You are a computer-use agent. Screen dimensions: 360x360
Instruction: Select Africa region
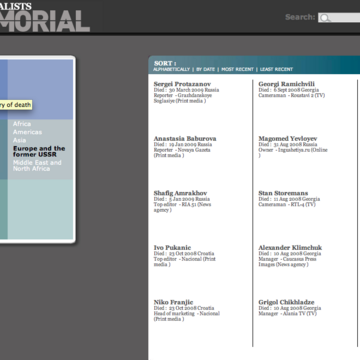pyautogui.click(x=22, y=124)
